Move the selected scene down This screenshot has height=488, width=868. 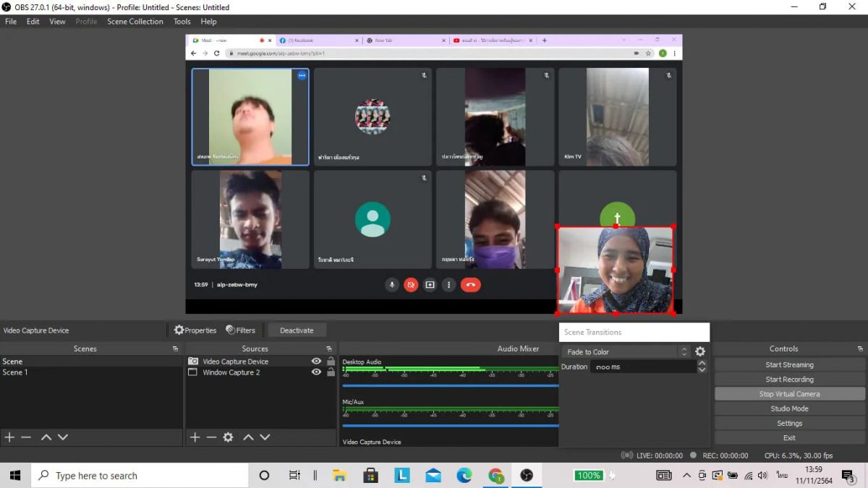63,437
